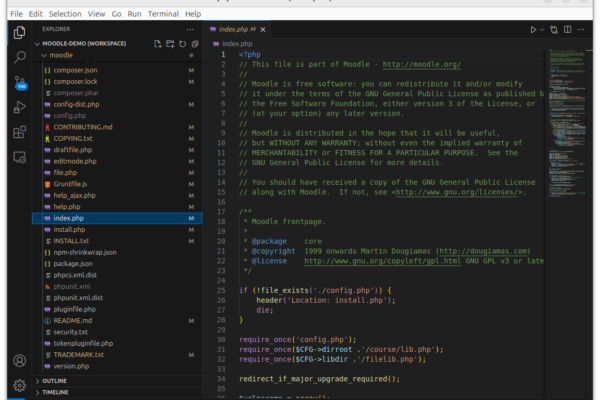Viewport: 600px width, 400px height.
Task: Open composer.lock in explorer
Action: click(x=117, y=82)
